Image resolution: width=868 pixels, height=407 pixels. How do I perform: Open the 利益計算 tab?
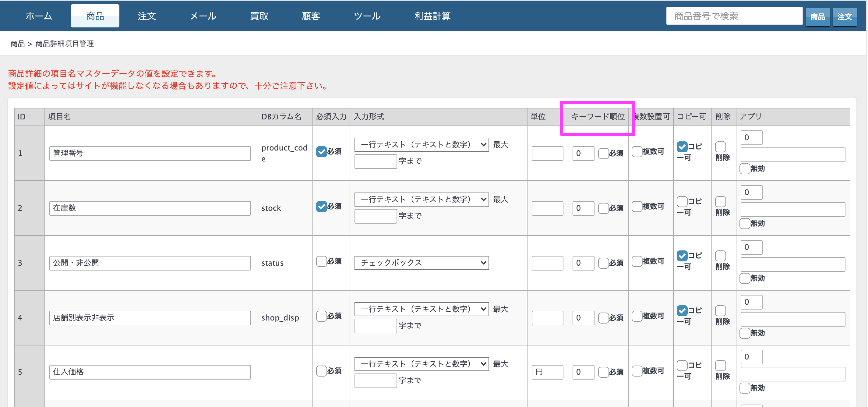click(x=432, y=16)
